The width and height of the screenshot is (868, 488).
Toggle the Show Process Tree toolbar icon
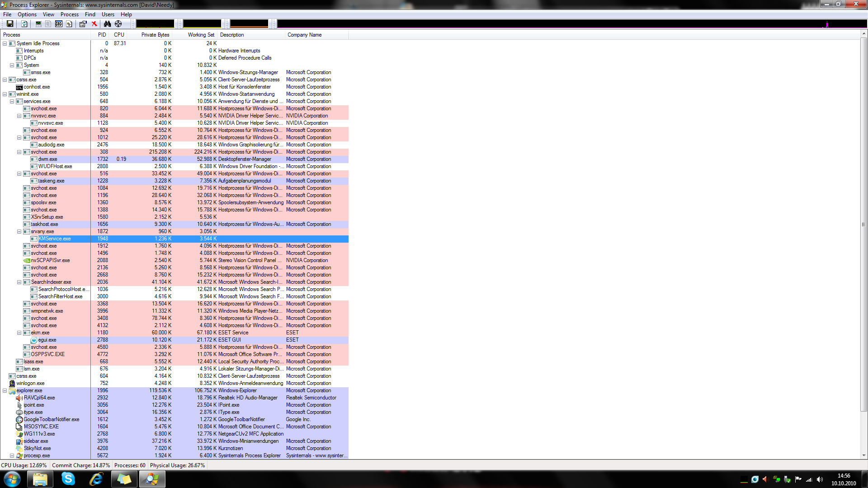[x=48, y=24]
